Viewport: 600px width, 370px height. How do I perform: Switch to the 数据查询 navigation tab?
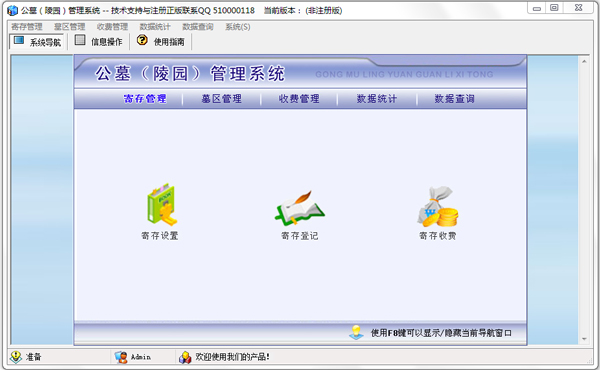tap(455, 99)
